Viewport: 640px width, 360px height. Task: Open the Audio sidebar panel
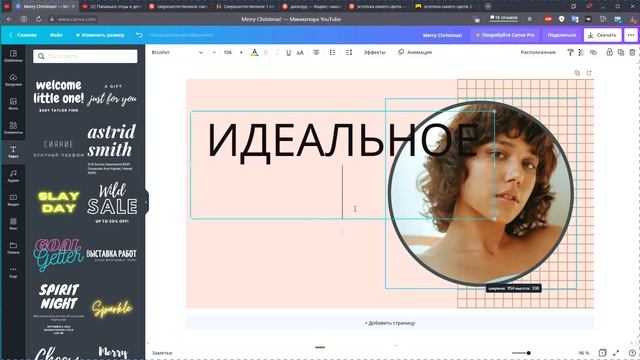(x=13, y=176)
